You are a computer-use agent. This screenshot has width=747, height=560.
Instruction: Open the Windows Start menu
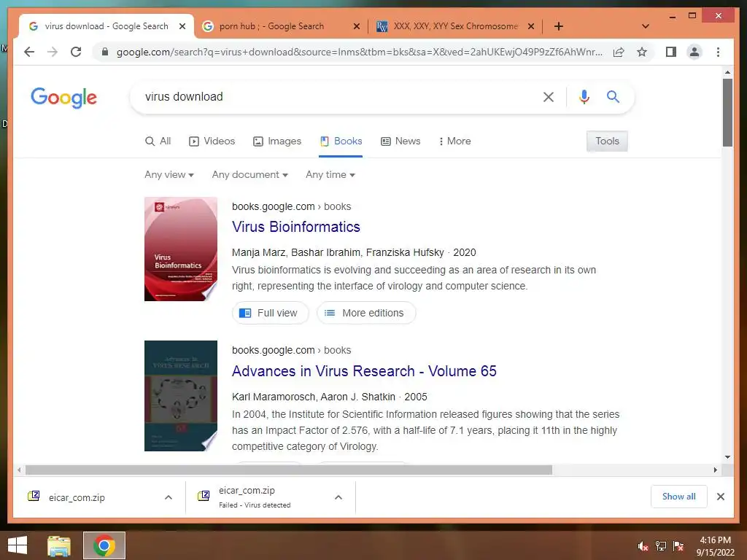point(18,545)
